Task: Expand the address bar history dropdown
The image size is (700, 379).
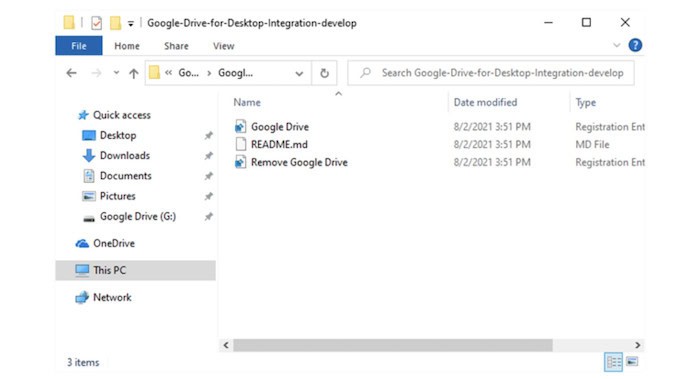Action: [x=299, y=73]
